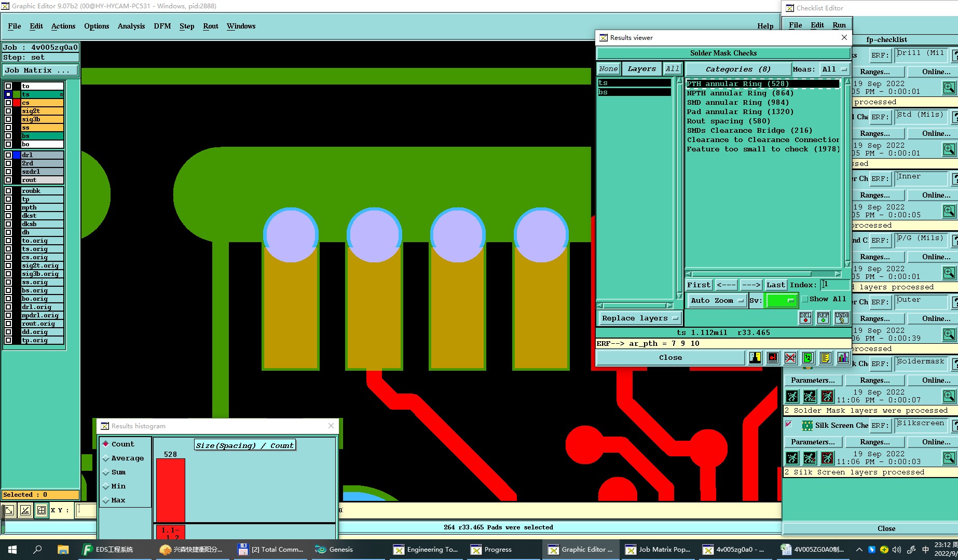The width and height of the screenshot is (958, 560).
Task: Click the blue color swatch of layer drl
Action: tap(17, 155)
